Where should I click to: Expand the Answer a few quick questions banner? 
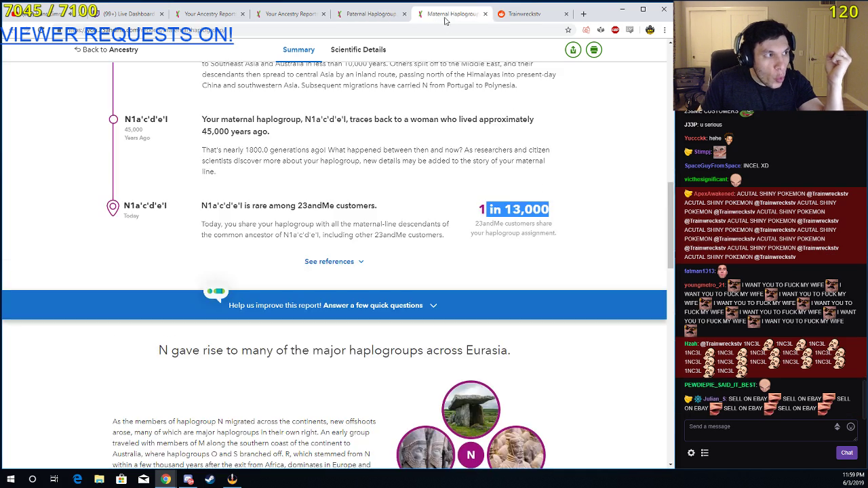(333, 305)
